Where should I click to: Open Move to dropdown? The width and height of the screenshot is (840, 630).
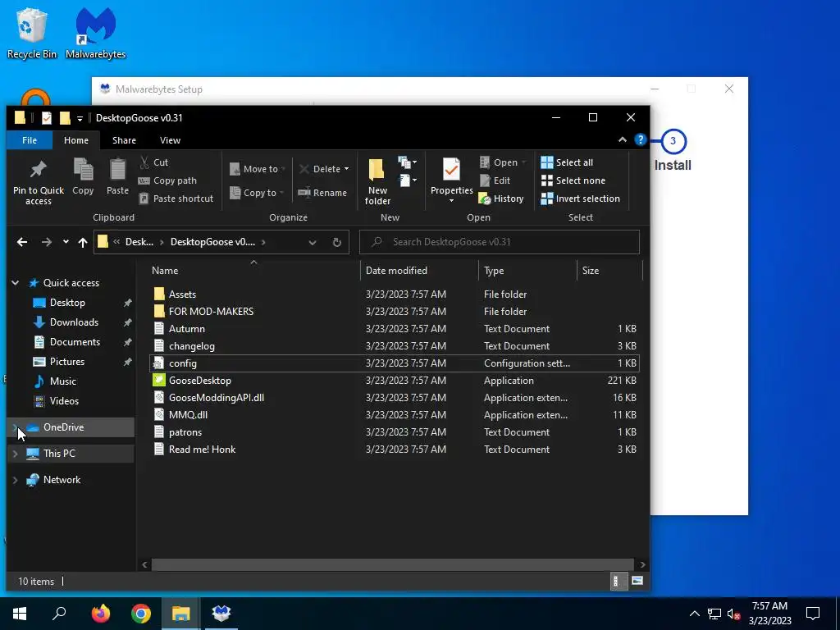pos(257,169)
